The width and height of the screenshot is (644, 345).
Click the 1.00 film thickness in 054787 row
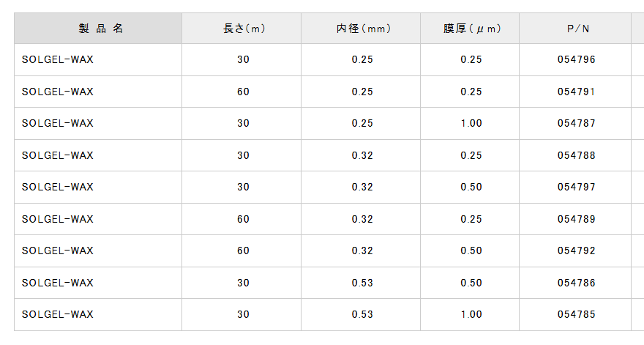tap(471, 123)
